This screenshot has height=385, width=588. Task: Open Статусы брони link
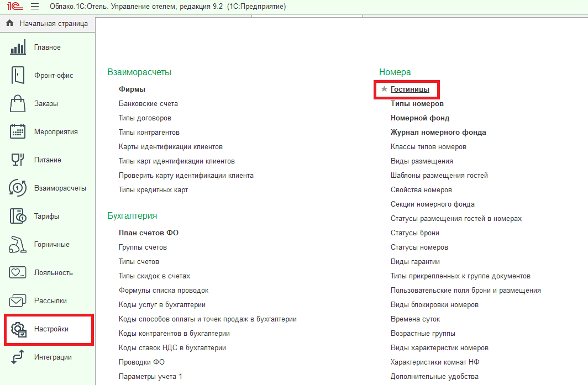pos(414,233)
